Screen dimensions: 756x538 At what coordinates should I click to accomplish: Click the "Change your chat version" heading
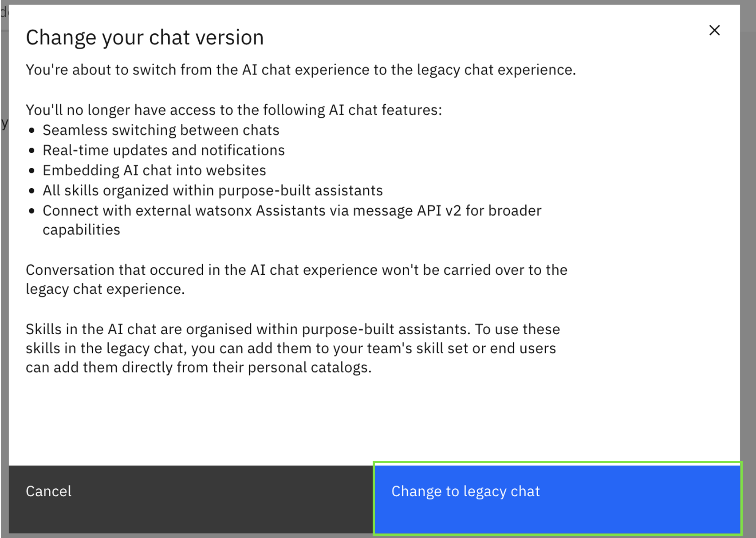click(145, 38)
